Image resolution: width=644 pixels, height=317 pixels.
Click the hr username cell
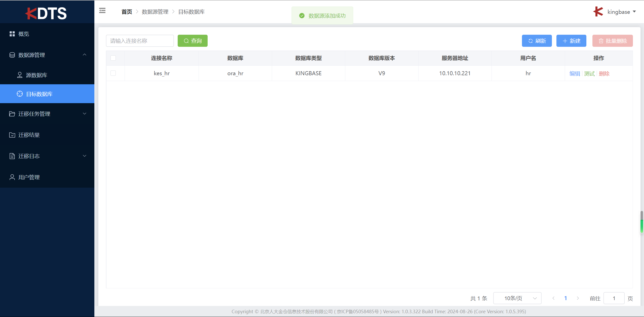click(528, 73)
